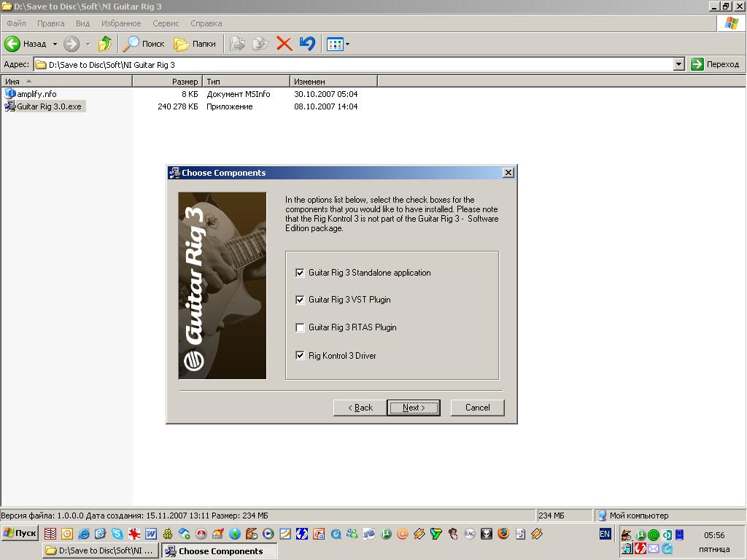The image size is (747, 560).
Task: Close the Choose Components dialog
Action: tap(508, 172)
